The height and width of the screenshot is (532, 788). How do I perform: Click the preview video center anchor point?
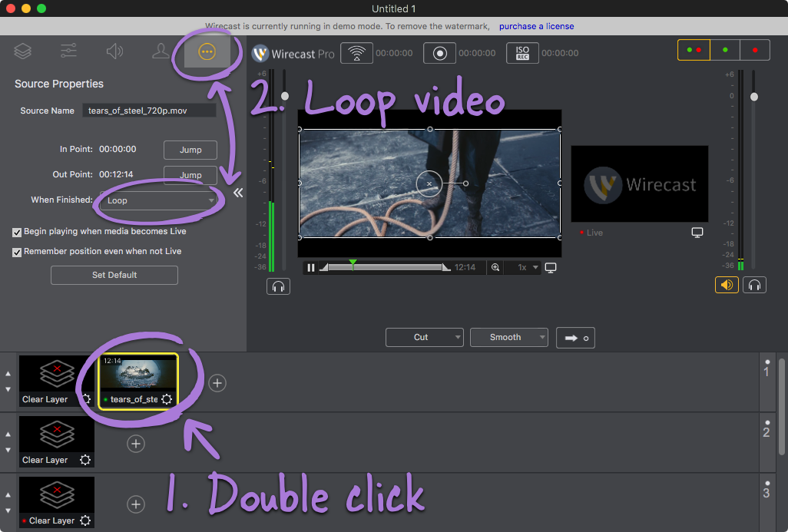pyautogui.click(x=429, y=183)
